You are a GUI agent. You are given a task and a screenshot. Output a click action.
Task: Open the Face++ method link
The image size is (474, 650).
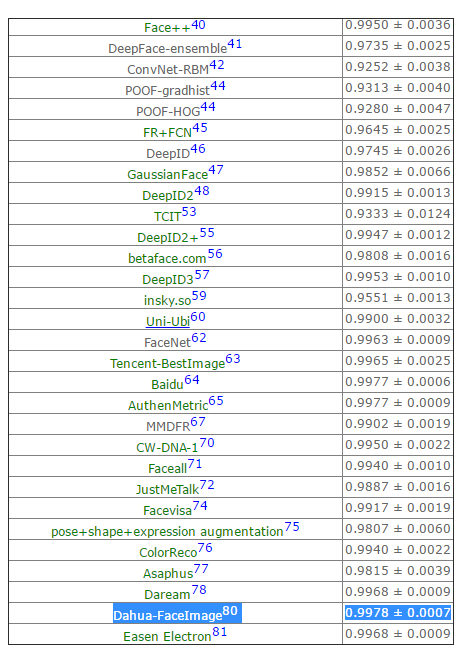coord(167,28)
